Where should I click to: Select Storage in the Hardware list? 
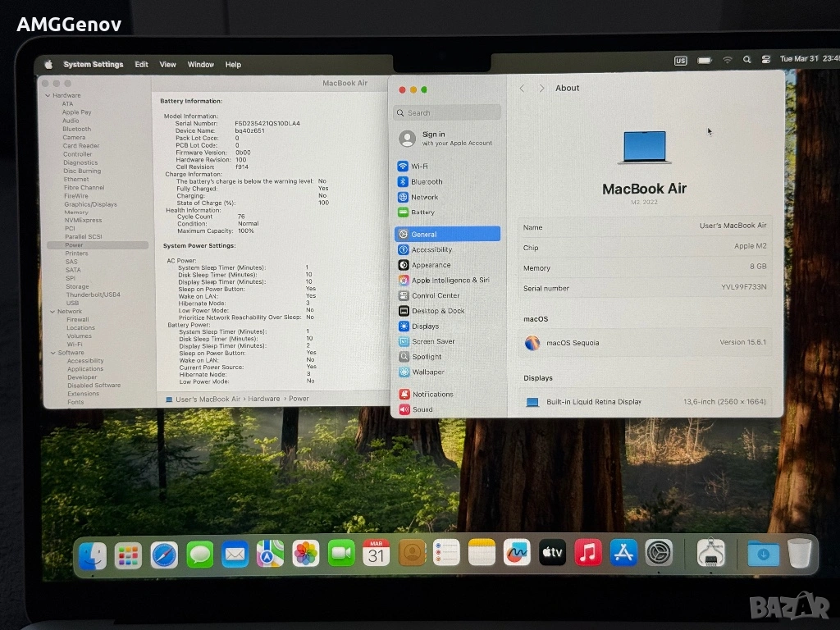click(77, 286)
